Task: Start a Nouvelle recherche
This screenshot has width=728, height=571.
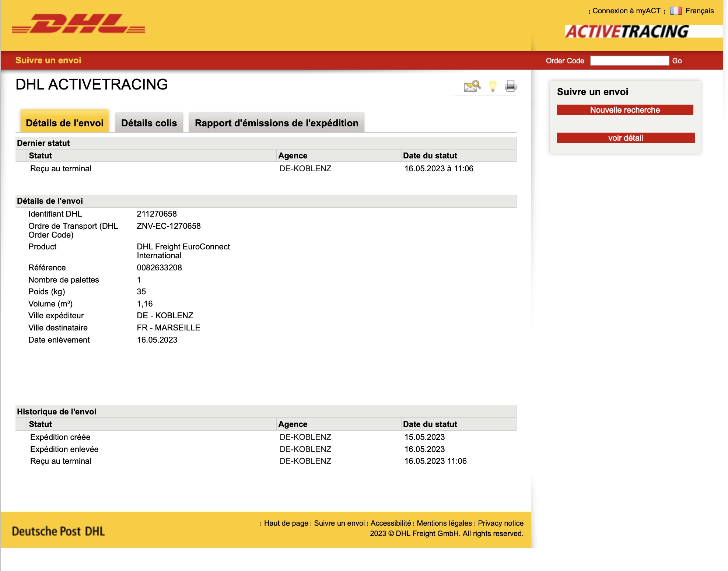Action: coord(625,110)
